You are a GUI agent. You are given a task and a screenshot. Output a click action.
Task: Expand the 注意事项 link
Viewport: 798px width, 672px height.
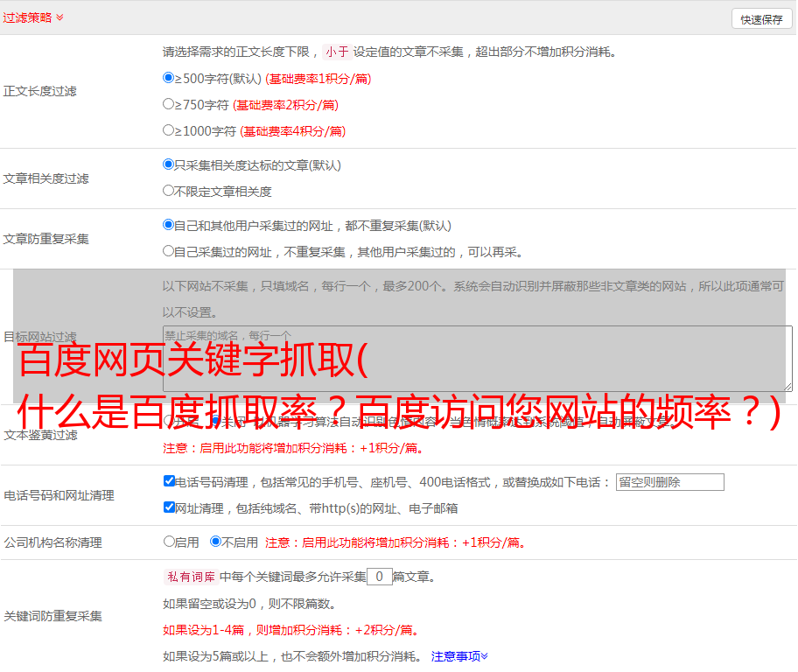coord(459,656)
